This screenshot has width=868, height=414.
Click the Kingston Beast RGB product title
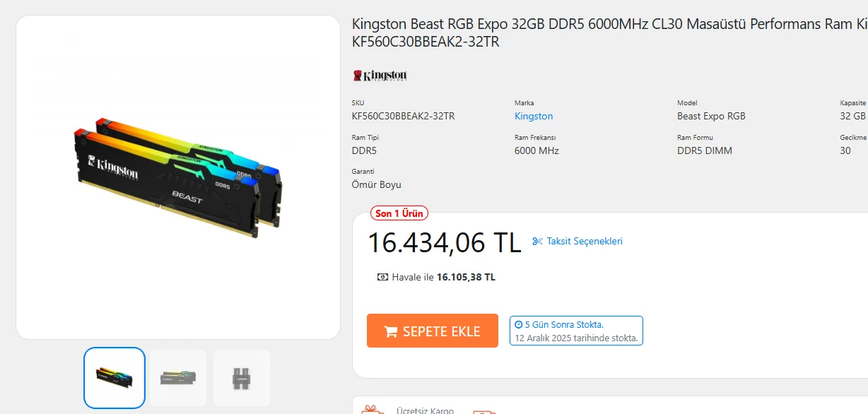609,32
